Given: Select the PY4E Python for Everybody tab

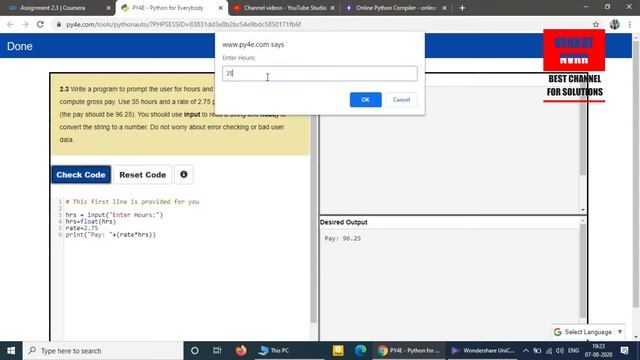Looking at the screenshot, I should (168, 8).
